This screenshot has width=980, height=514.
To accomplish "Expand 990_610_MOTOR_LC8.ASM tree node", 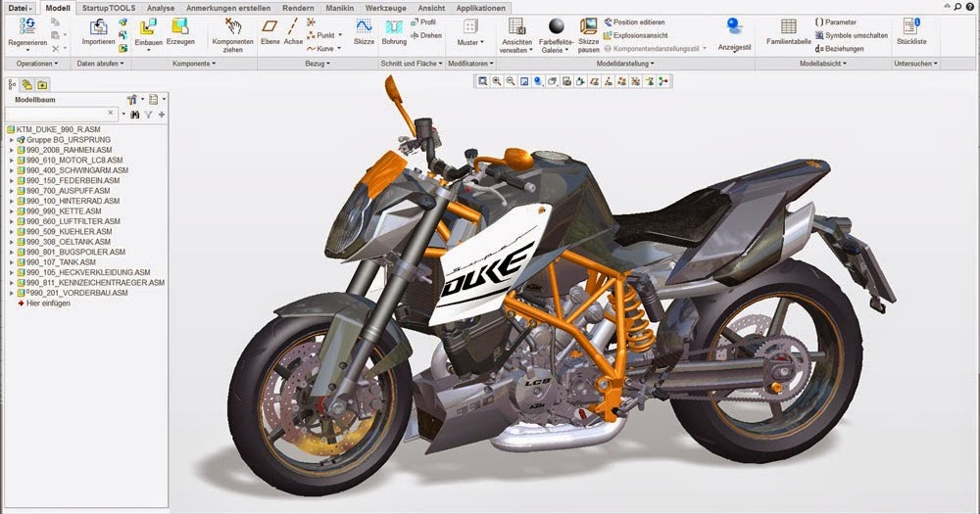I will click(x=11, y=161).
